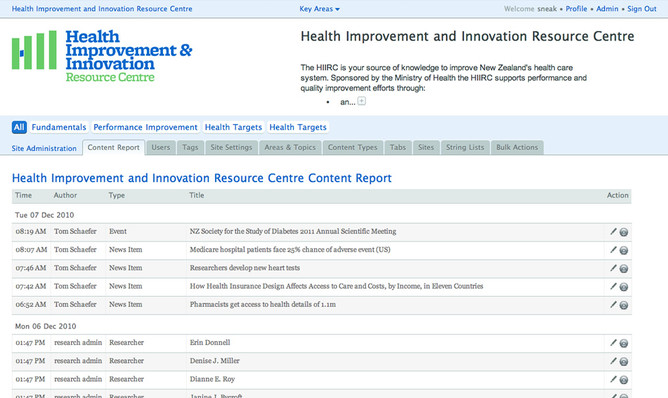Click the HIIRC logo image
Viewport: 668px width, 398px height.
click(x=102, y=55)
